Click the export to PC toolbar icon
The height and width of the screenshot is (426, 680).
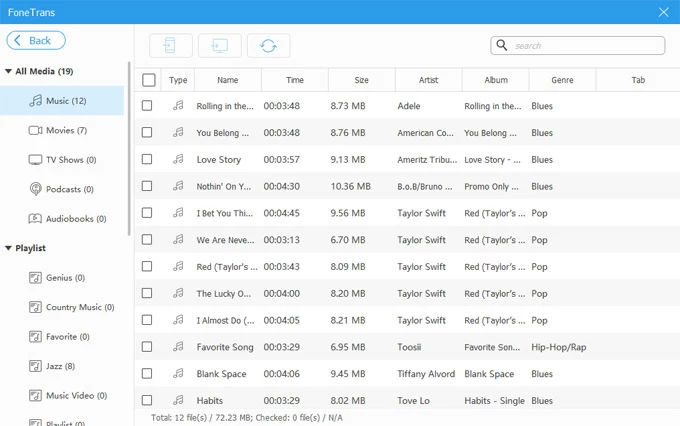pos(219,45)
